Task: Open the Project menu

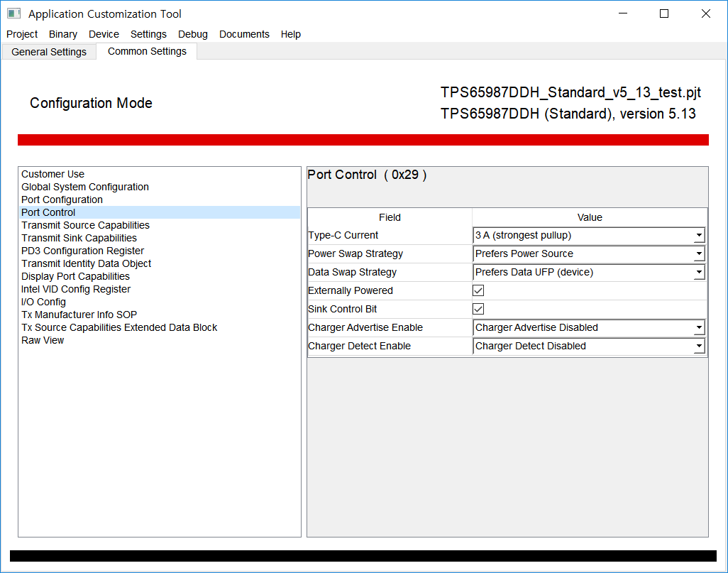Action: [x=22, y=34]
